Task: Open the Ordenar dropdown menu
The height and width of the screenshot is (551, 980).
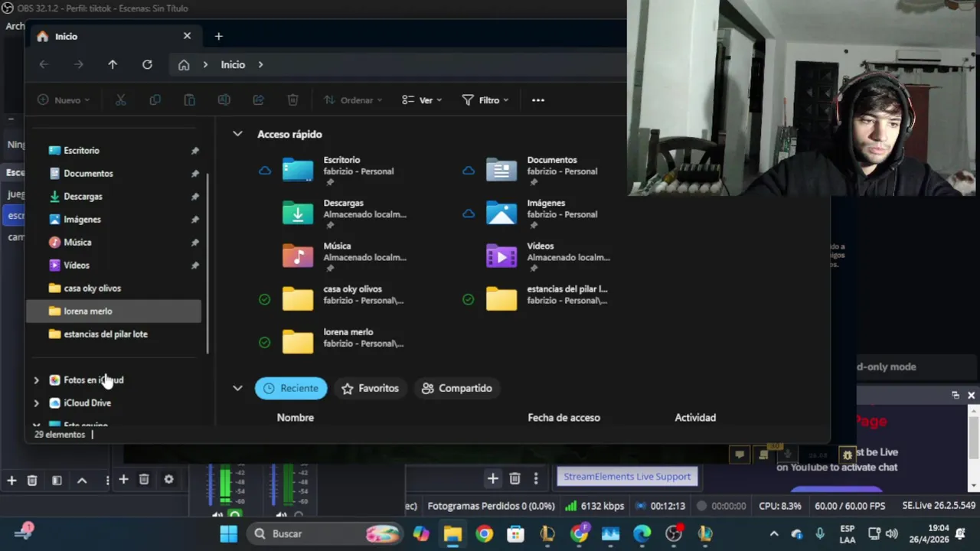Action: [353, 100]
